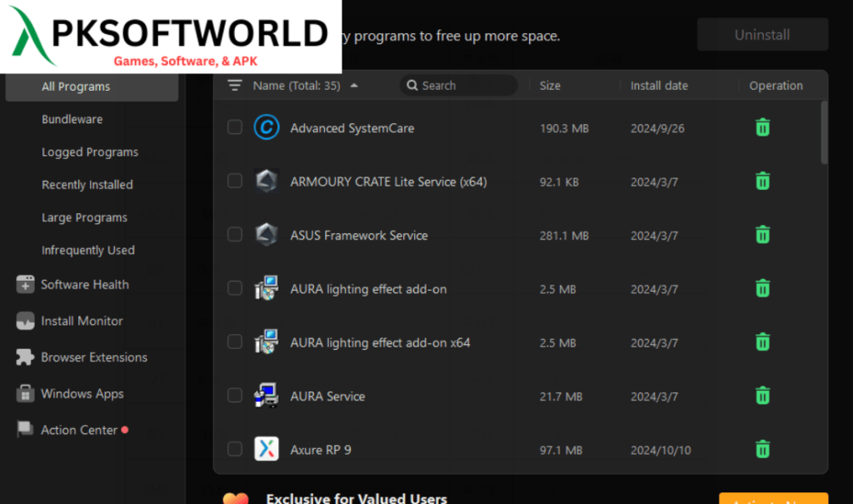Click the AURA Service program name
853x504 pixels.
click(x=327, y=397)
